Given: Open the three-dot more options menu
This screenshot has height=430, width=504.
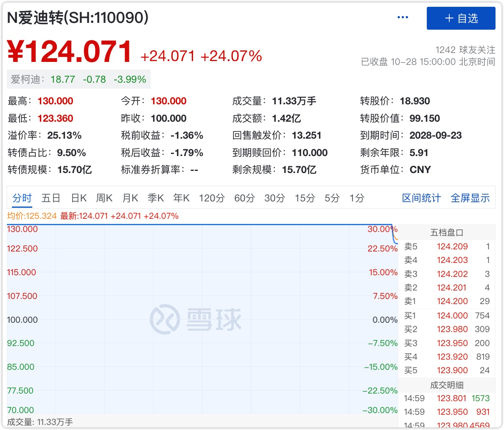Looking at the screenshot, I should [x=402, y=18].
